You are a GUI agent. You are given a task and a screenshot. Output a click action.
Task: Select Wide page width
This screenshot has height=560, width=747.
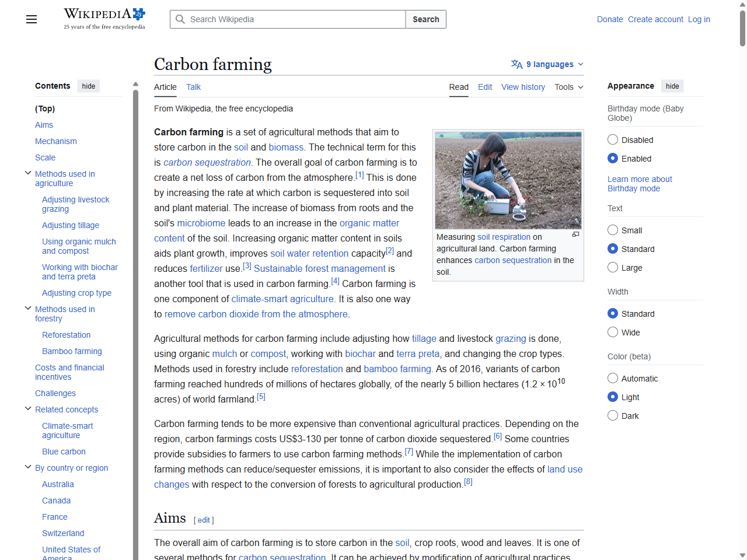[613, 331]
